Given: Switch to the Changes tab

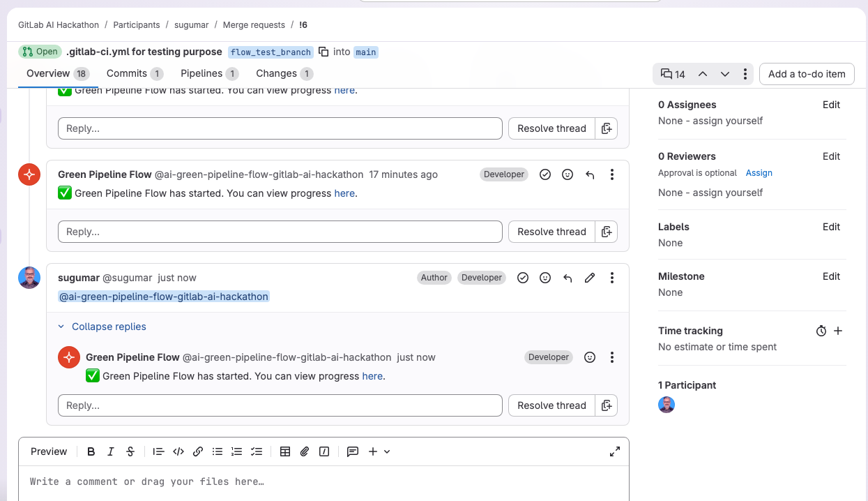Looking at the screenshot, I should pos(284,73).
